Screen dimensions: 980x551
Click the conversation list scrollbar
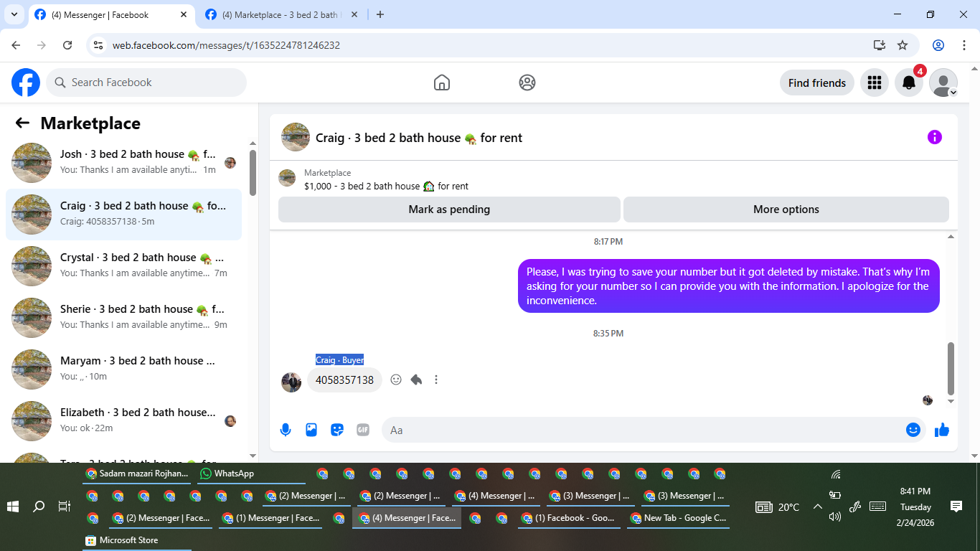pos(253,172)
